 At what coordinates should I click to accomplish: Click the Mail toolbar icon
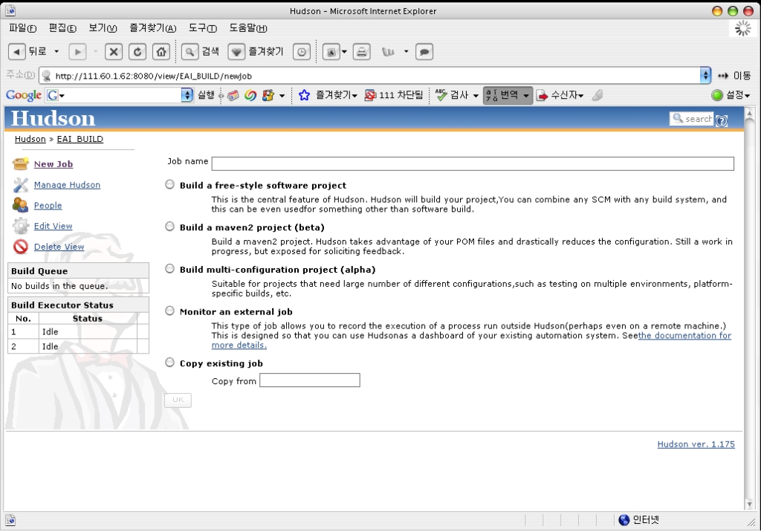(x=331, y=51)
